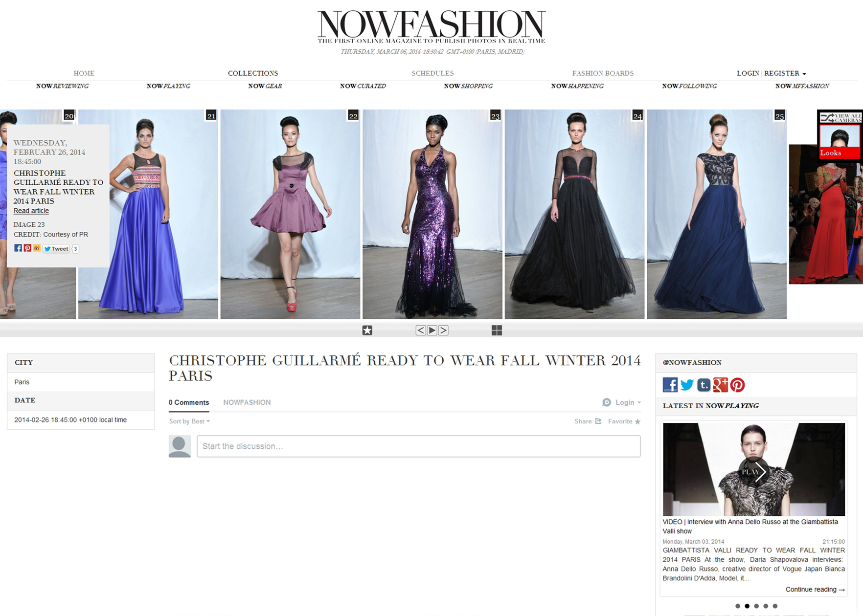
Task: Go to previous gallery image arrow
Action: [x=421, y=330]
